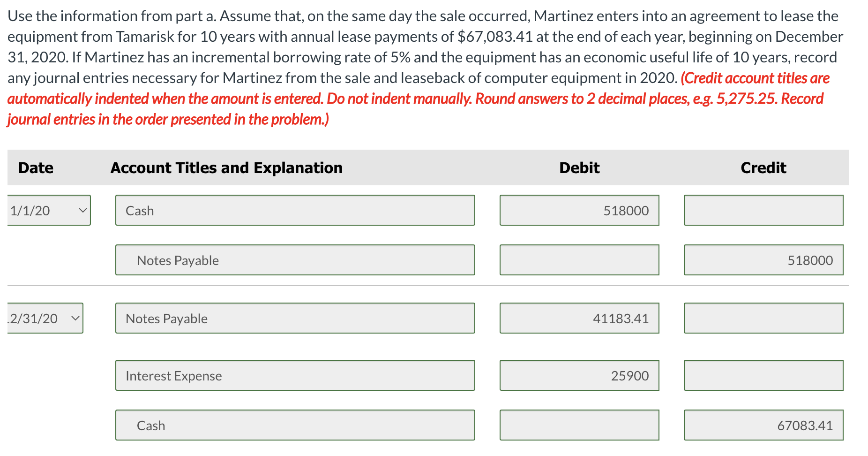Click the Date column header
The image size is (868, 456).
(35, 167)
